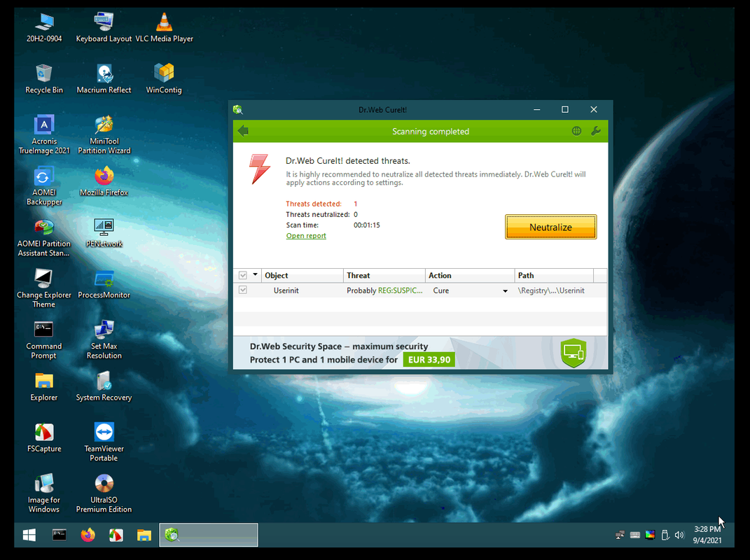Select the Macrium Reflect desktop icon
Viewport: 750px width, 560px height.
(x=104, y=79)
